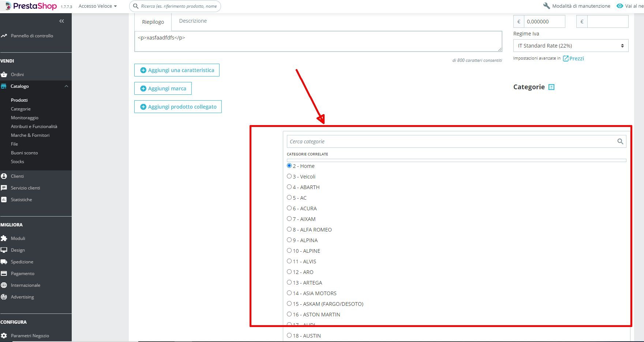The image size is (644, 342).
Task: Select the 18 - AUSTIN category radio
Action: tap(289, 335)
